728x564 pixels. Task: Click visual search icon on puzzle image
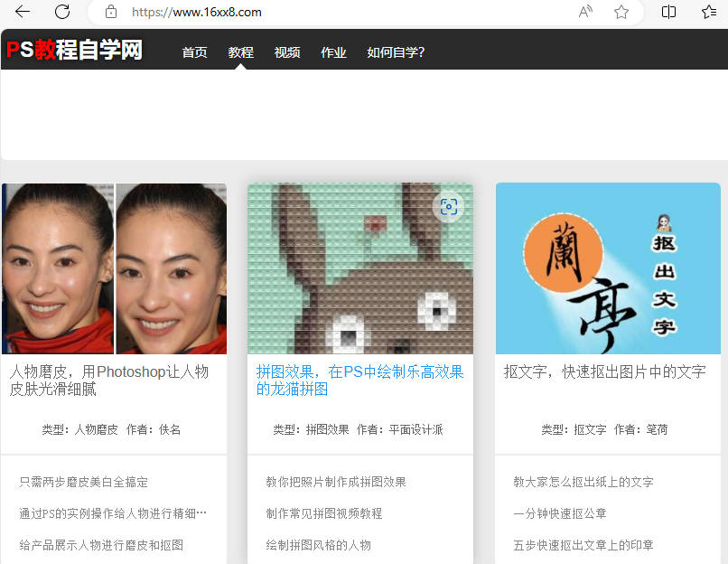tap(449, 207)
